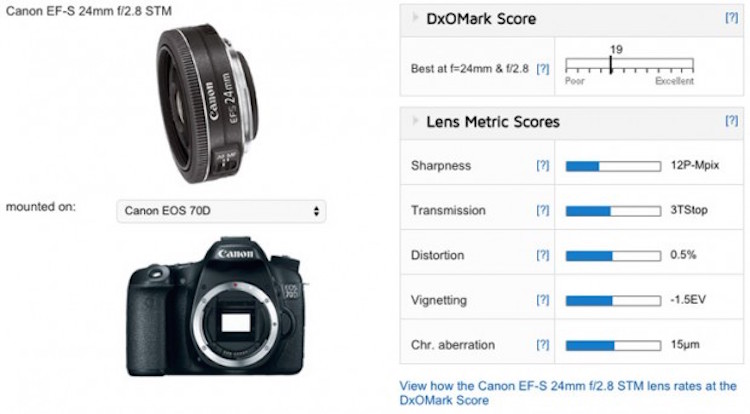This screenshot has height=414, width=750.
Task: Click the Vignetting help [?] icon
Action: (x=542, y=300)
